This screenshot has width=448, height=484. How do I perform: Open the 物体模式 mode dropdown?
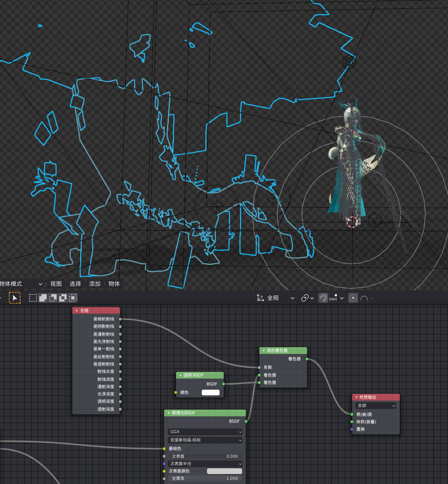[21, 284]
